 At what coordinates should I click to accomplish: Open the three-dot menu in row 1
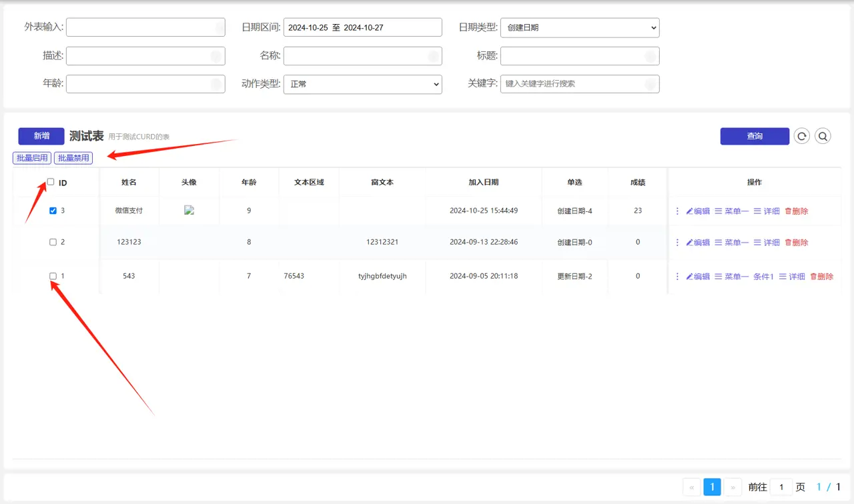(x=677, y=276)
